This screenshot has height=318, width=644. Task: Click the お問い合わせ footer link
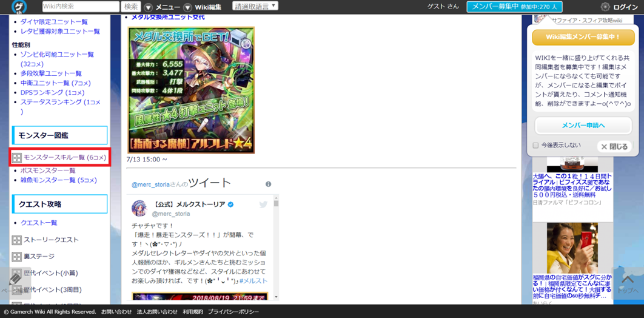pos(116,312)
